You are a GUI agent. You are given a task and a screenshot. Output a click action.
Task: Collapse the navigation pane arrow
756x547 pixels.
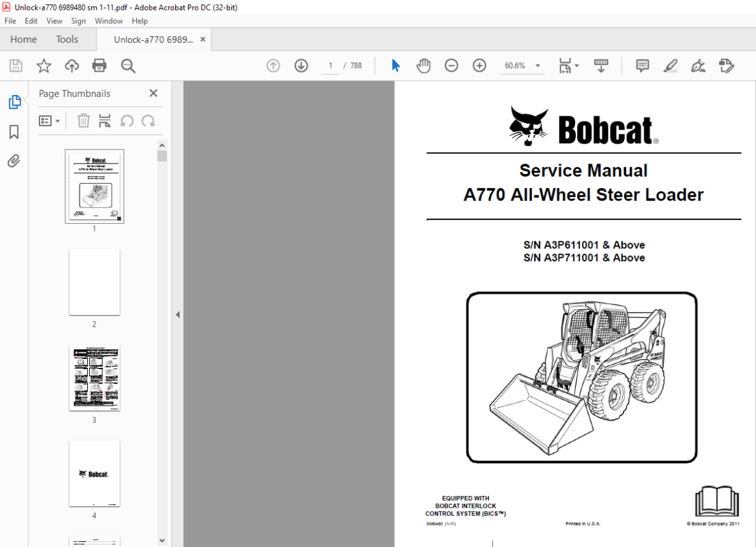tap(178, 314)
